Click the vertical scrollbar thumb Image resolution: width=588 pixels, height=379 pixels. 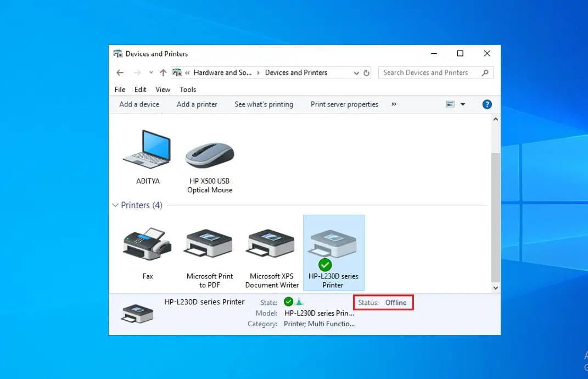[495, 217]
